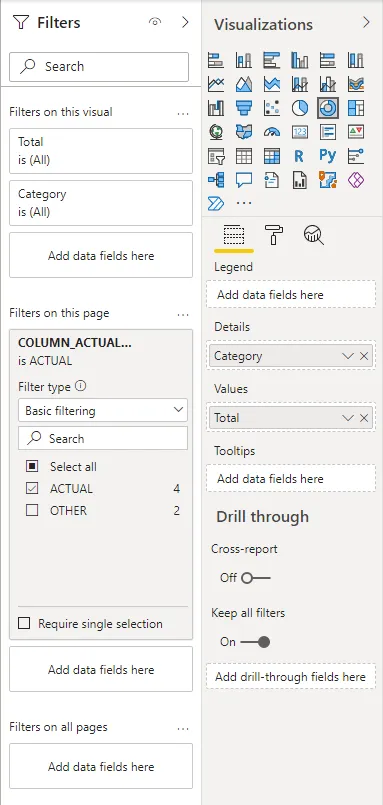
Task: Open more visuals ellipsis in Visualizations
Action: (x=244, y=203)
